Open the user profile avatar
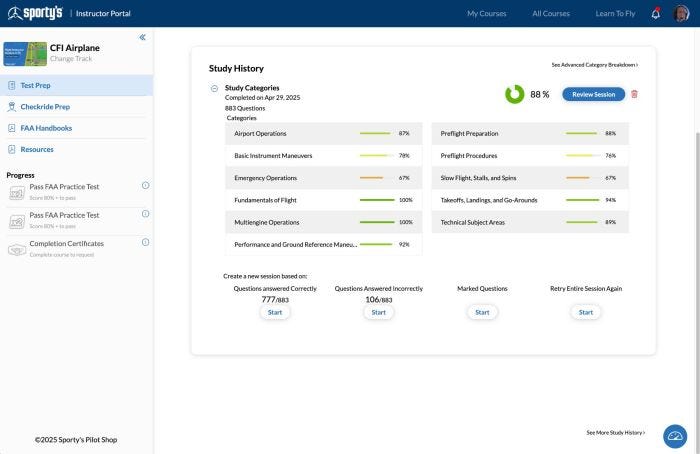 [x=681, y=14]
